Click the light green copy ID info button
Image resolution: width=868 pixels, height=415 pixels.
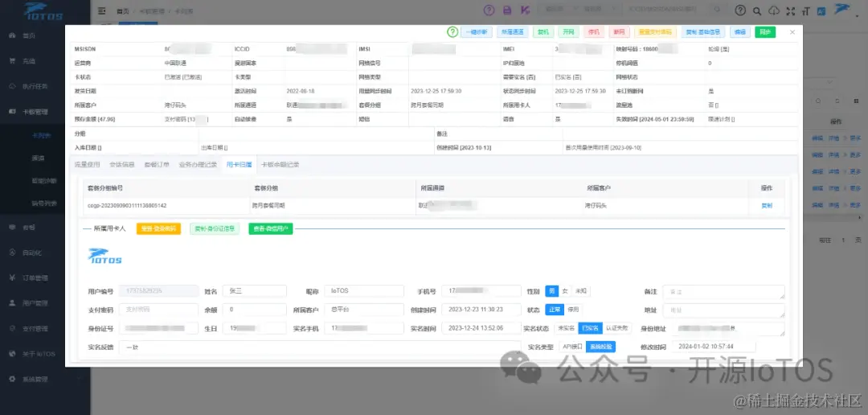(x=215, y=228)
